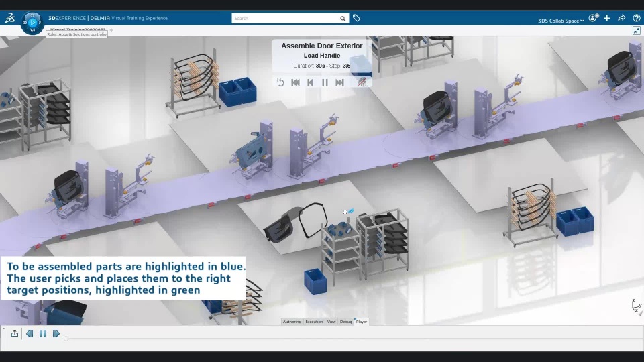This screenshot has height=362, width=644.
Task: Click the Load Handle step label
Action: (x=322, y=56)
